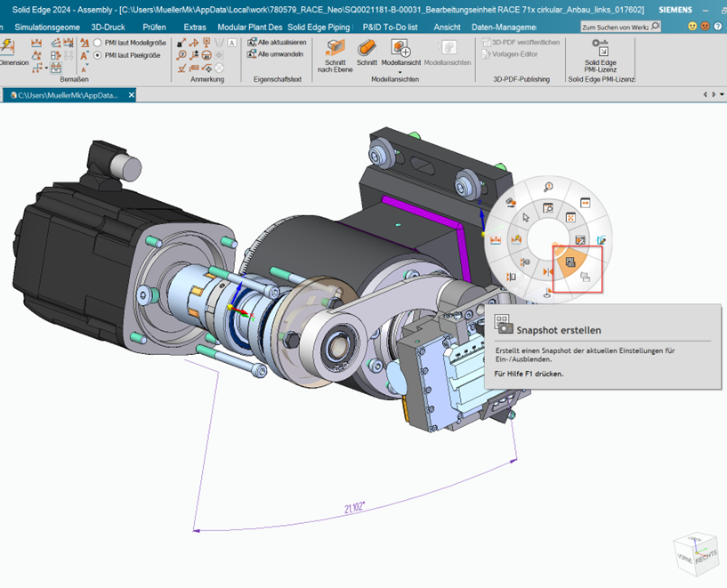Screen dimensions: 727x588
Task: Open the Modular Plant Des tab
Action: [249, 28]
